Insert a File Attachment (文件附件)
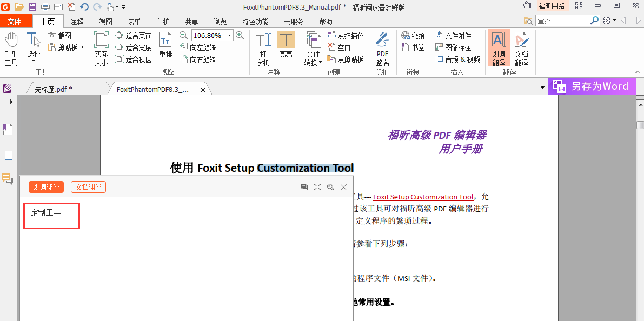The height and width of the screenshot is (321, 644). point(453,36)
